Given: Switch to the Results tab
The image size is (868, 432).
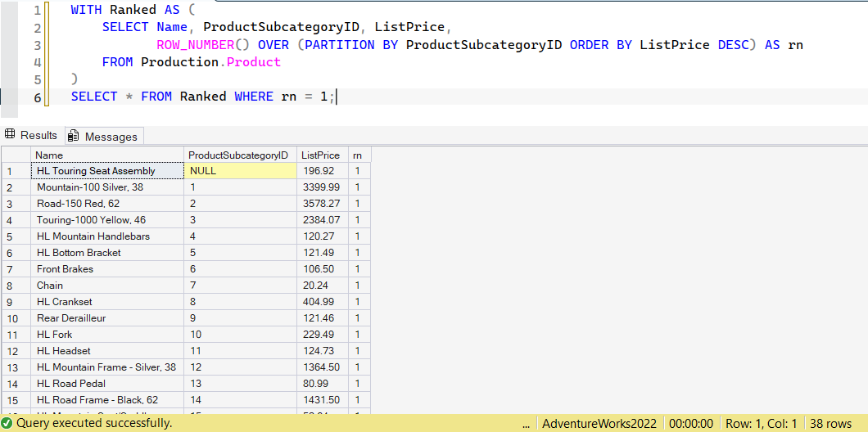Looking at the screenshot, I should pos(31,136).
